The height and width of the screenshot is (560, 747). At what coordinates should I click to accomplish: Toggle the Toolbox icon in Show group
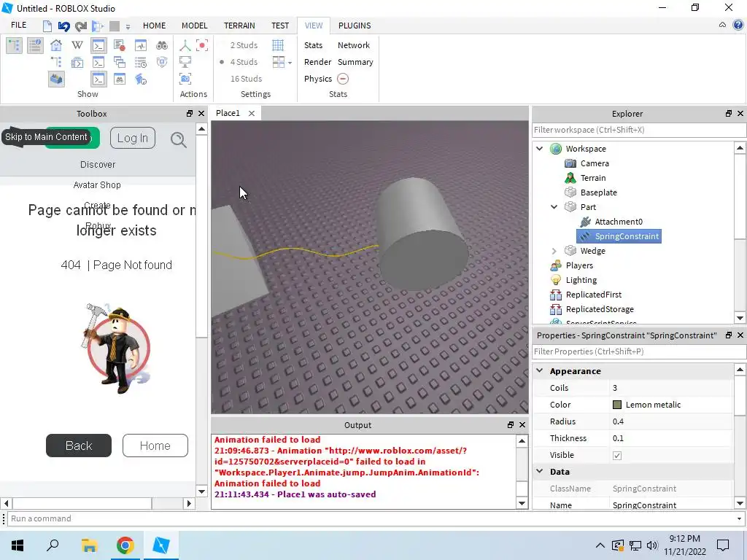56,79
